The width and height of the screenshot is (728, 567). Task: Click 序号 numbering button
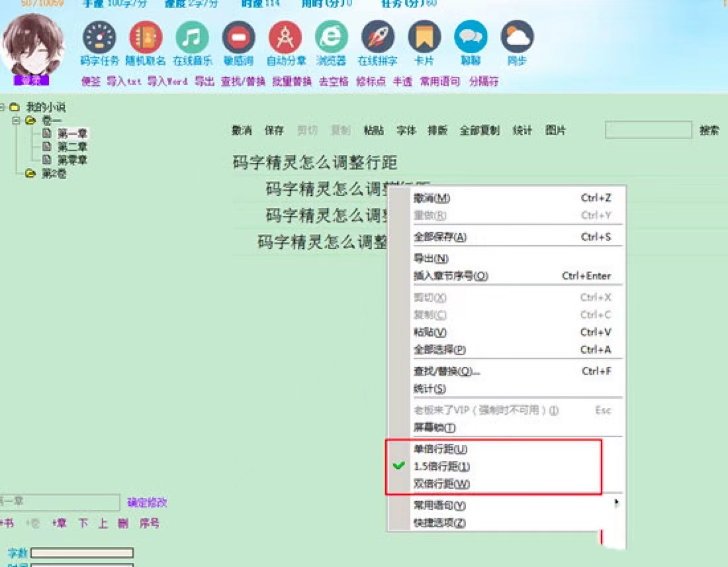[150, 523]
